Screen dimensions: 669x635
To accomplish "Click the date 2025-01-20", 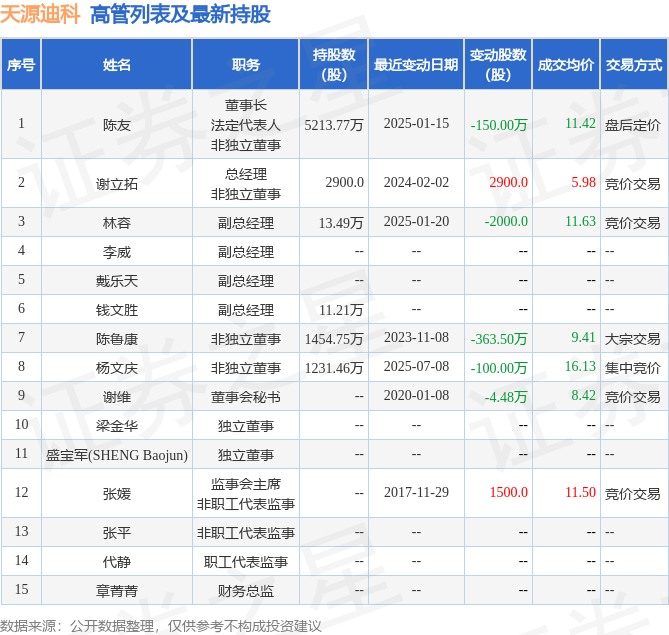I will coord(416,221).
